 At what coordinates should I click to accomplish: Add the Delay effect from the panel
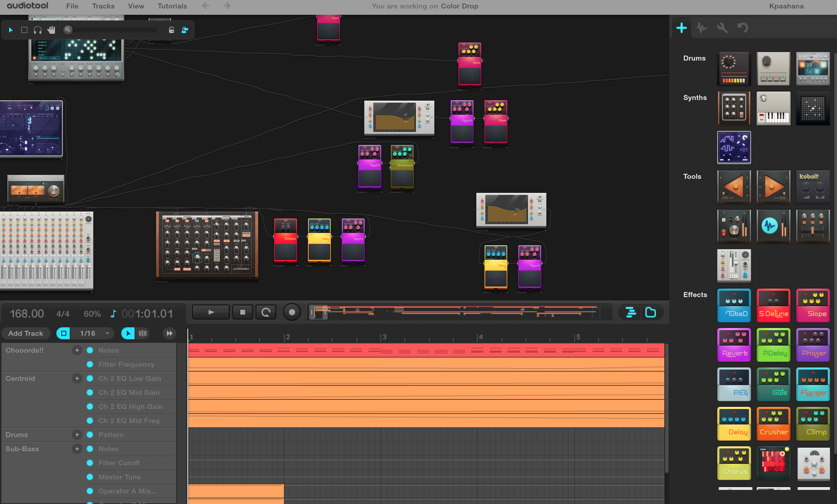click(x=734, y=424)
